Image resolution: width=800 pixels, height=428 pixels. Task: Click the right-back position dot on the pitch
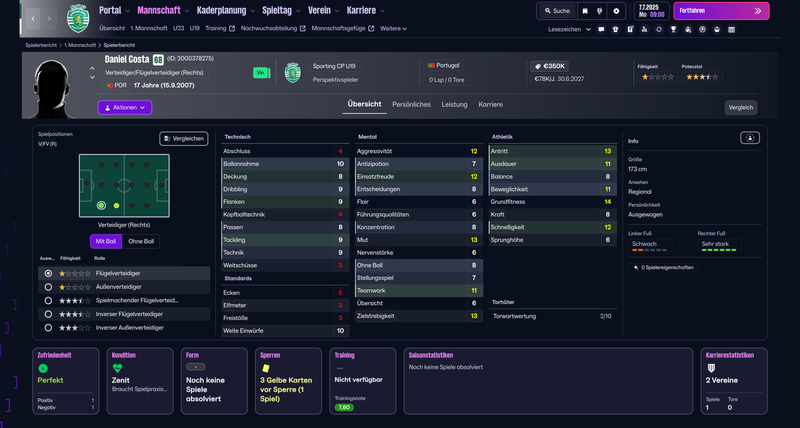[102, 206]
